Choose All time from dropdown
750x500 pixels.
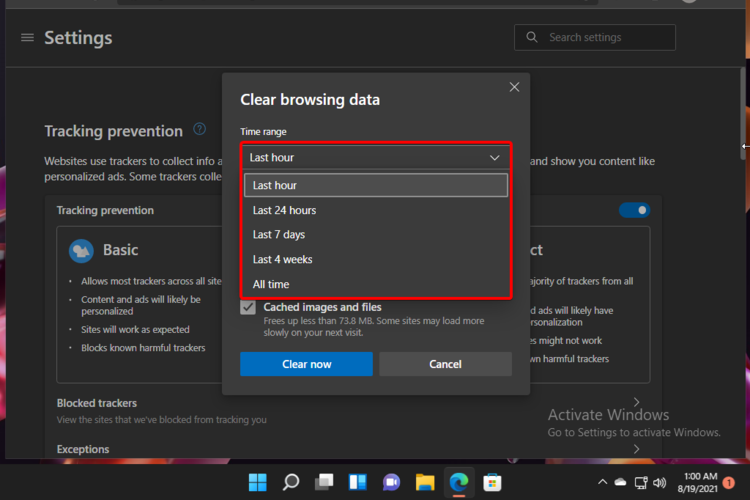click(375, 284)
